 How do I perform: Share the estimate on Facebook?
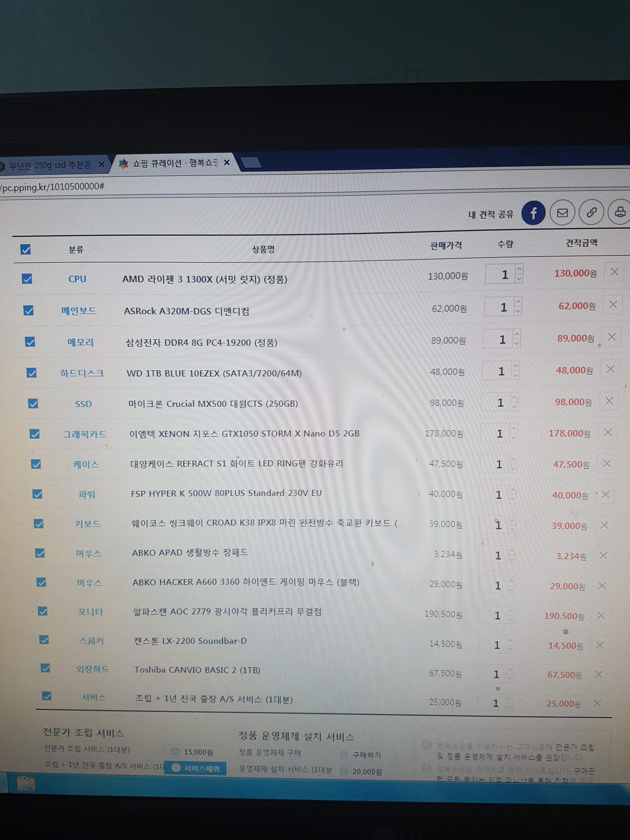pos(533,213)
